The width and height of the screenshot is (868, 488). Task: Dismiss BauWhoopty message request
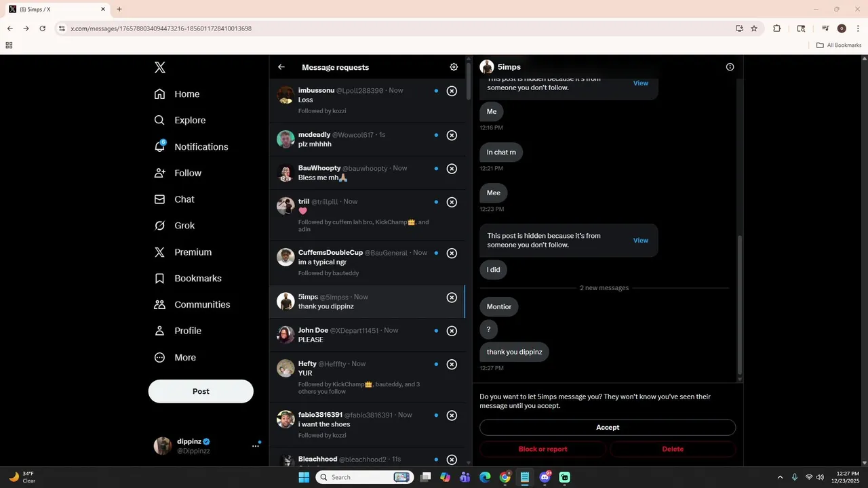[x=452, y=169]
